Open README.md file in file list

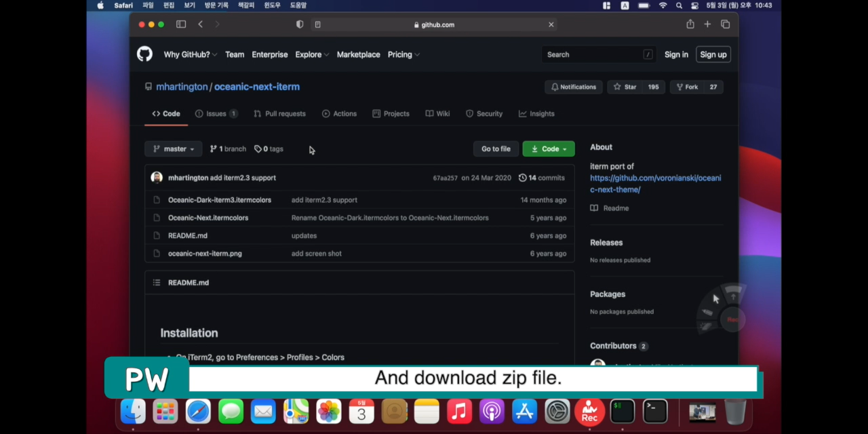(x=188, y=235)
